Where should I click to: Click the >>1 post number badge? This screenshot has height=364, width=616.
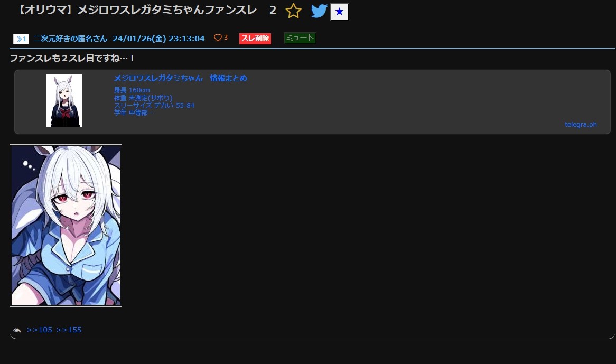(x=21, y=39)
